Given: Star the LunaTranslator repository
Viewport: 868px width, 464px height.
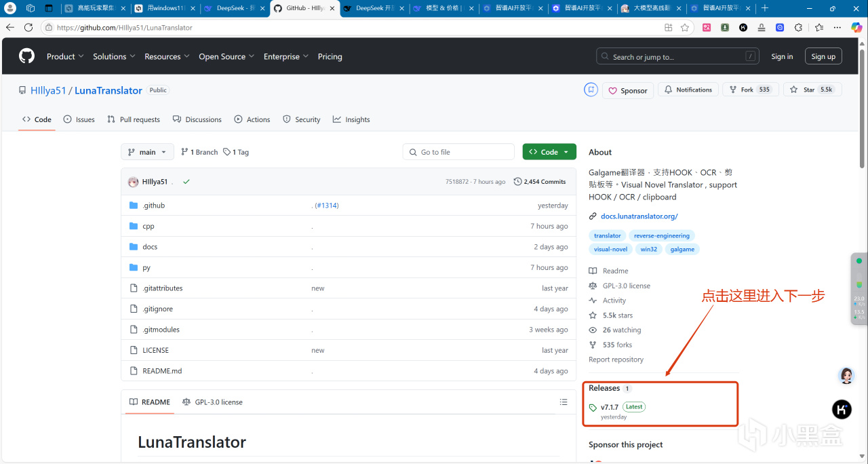Looking at the screenshot, I should coord(812,90).
